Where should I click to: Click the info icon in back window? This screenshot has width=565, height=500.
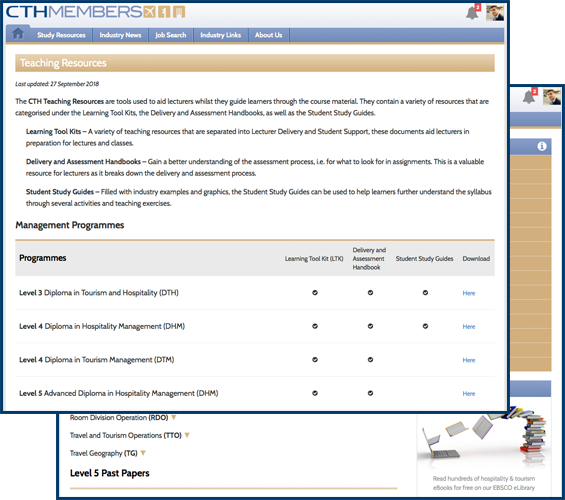click(542, 146)
